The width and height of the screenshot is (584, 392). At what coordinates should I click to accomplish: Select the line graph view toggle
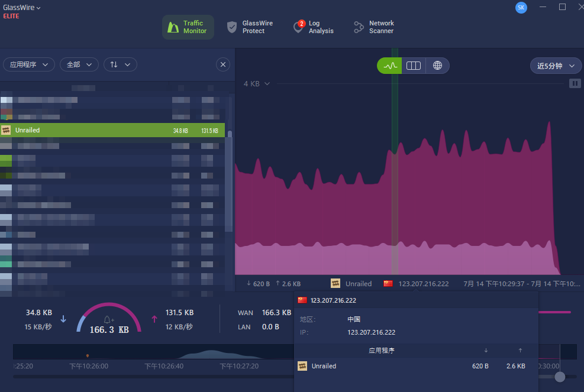click(389, 66)
